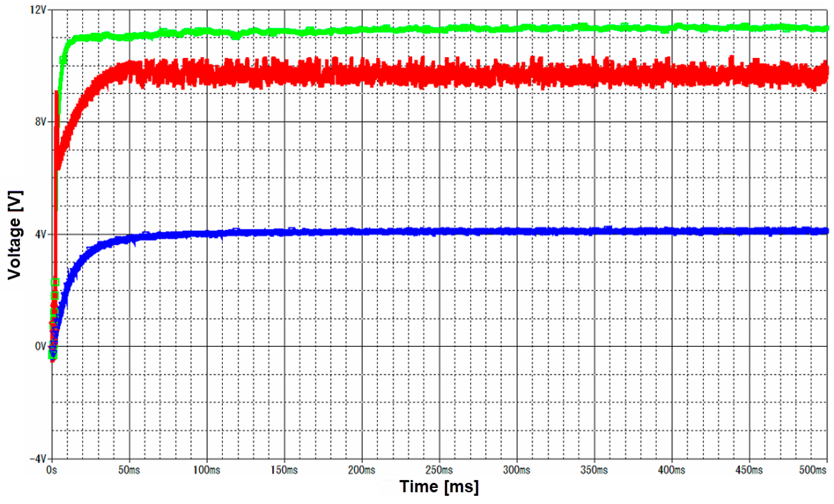Click the 200ms tick label
Screen dimensions: 834x504
(x=361, y=470)
